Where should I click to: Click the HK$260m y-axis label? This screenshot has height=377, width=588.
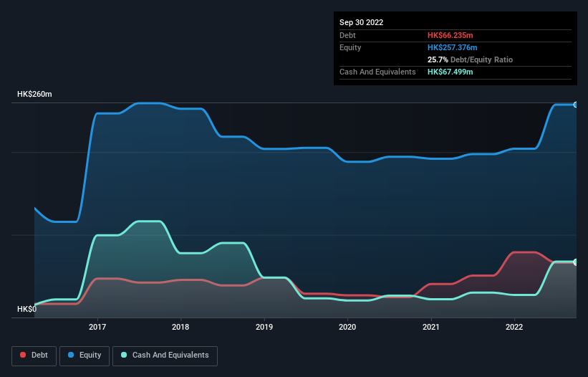pos(34,94)
